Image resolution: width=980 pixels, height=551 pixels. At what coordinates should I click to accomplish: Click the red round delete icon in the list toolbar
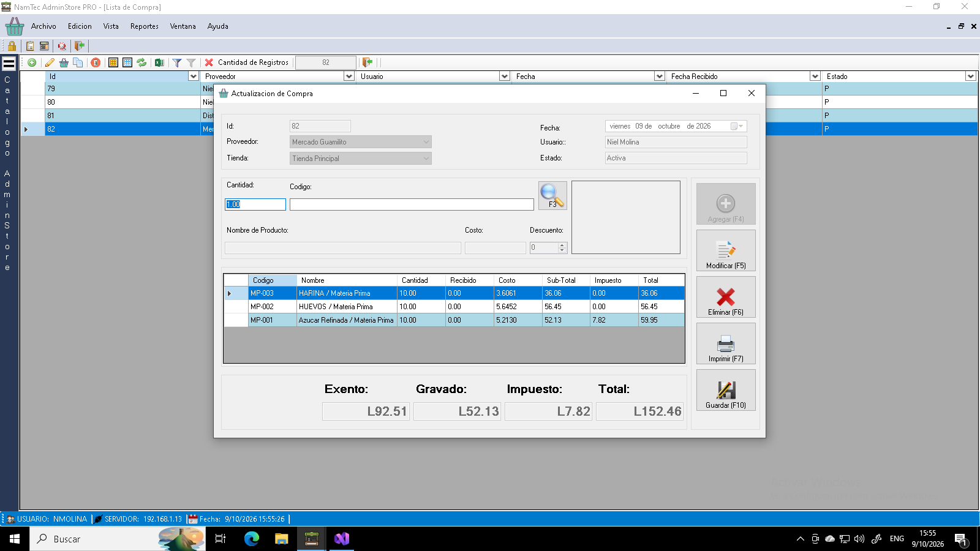(x=96, y=62)
